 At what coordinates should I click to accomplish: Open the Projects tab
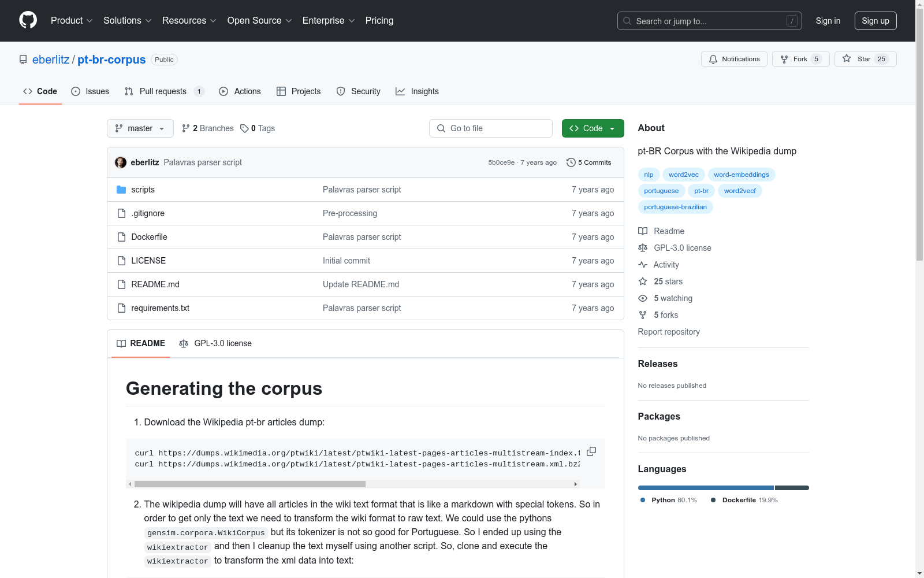click(299, 91)
